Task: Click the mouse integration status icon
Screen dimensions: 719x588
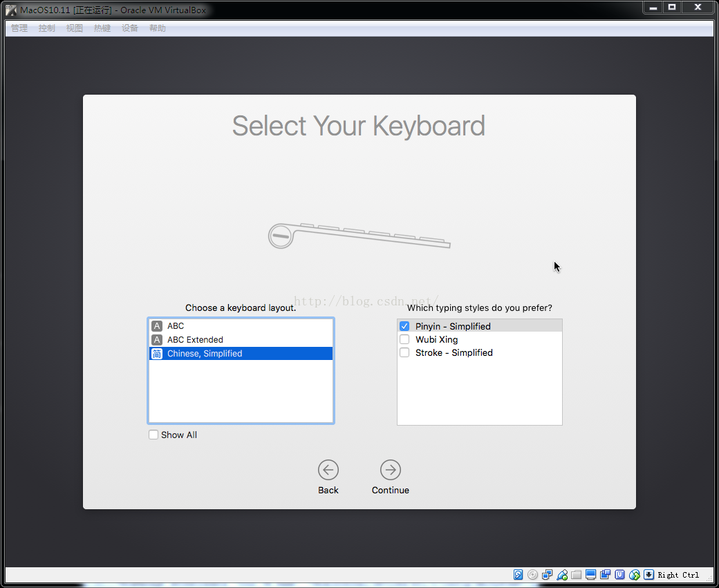Action: click(x=635, y=575)
